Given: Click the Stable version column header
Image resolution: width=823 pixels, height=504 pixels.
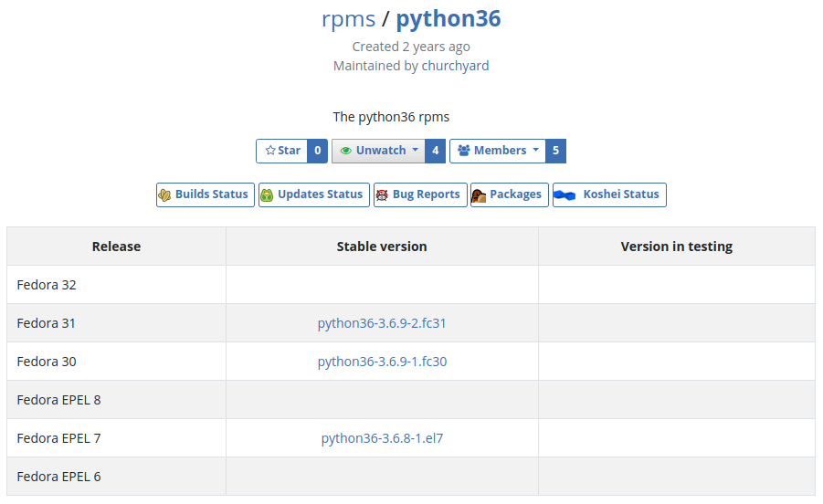Looking at the screenshot, I should tap(382, 247).
